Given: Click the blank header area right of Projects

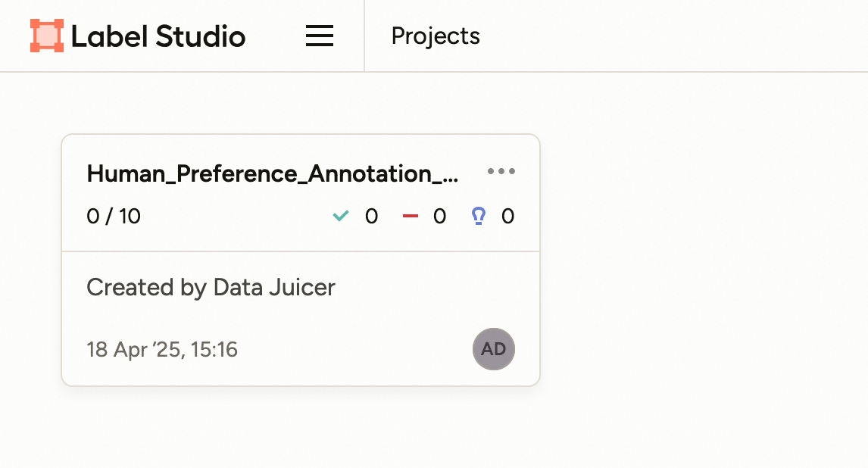Looking at the screenshot, I should click(674, 36).
